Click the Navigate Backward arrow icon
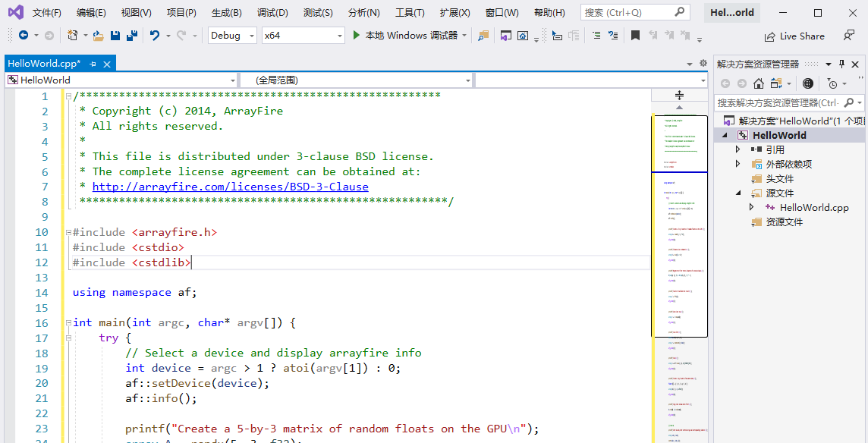 [24, 36]
